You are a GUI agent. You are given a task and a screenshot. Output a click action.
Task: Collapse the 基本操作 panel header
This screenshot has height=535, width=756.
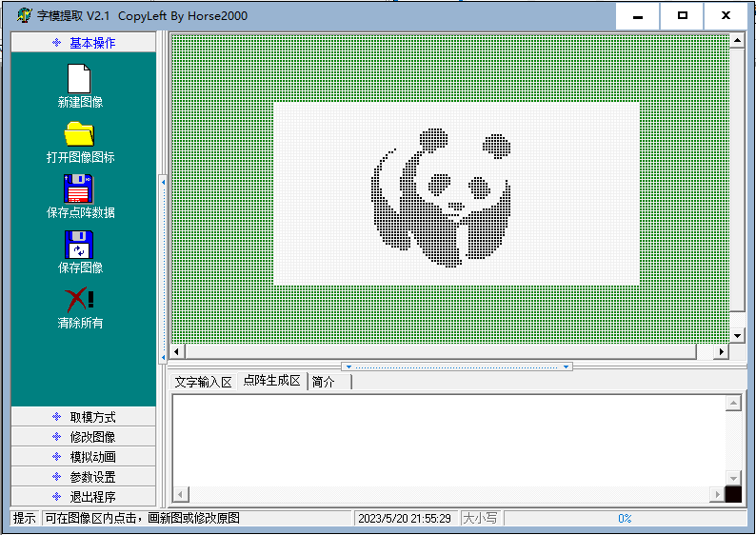point(84,43)
